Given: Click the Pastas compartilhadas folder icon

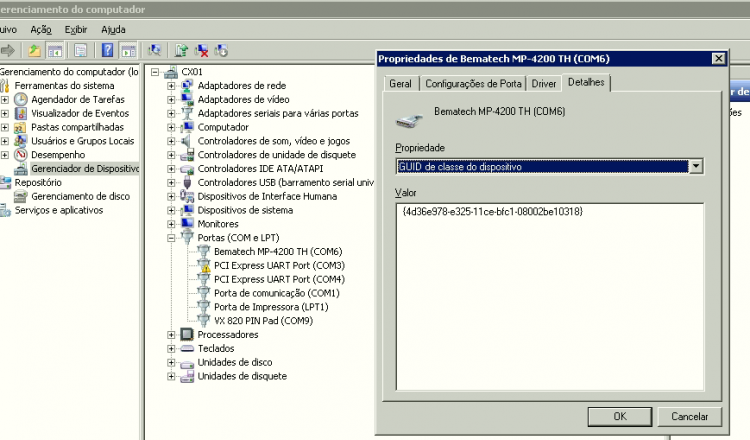Looking at the screenshot, I should 20,127.
